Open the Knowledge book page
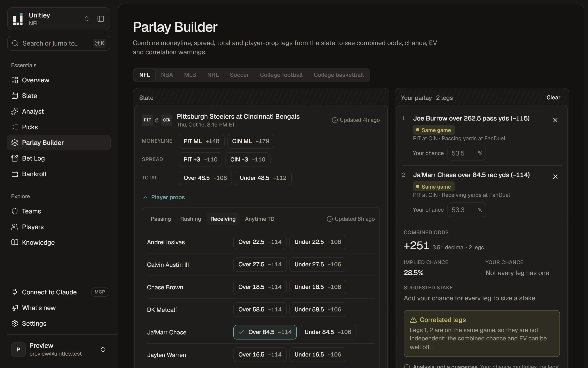This screenshot has width=588, height=368. tap(59, 242)
